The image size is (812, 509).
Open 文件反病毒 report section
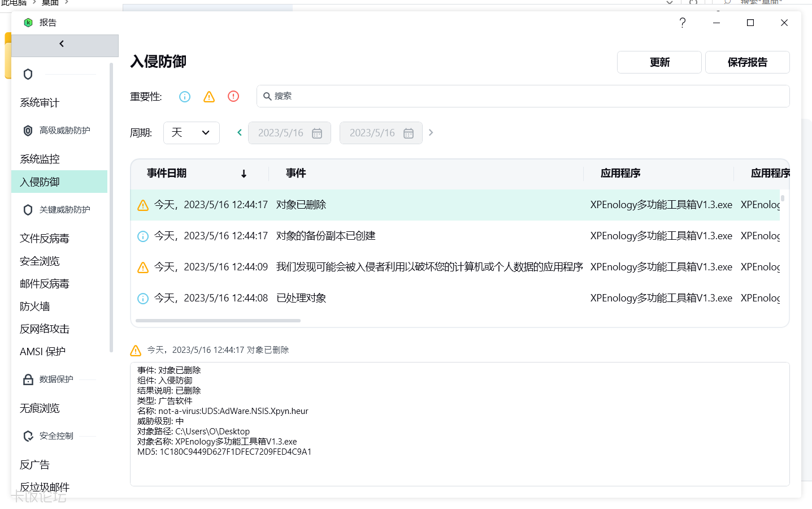coord(45,239)
